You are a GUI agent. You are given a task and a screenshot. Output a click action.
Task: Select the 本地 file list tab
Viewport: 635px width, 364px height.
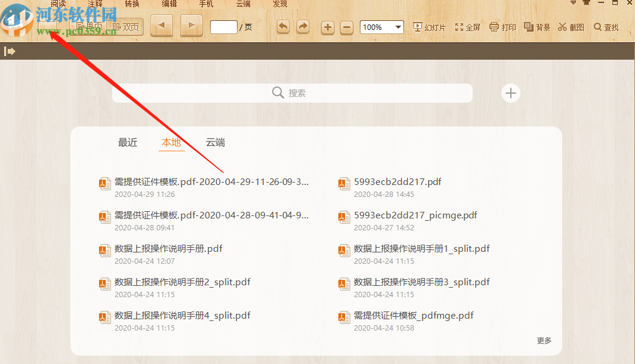tap(171, 143)
